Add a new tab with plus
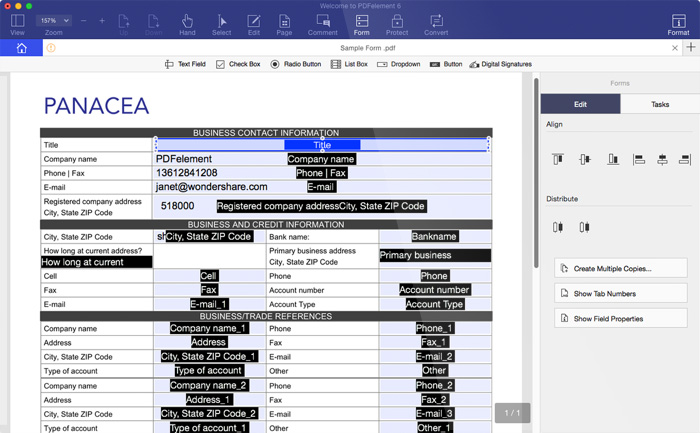The image size is (700, 433). [x=691, y=47]
